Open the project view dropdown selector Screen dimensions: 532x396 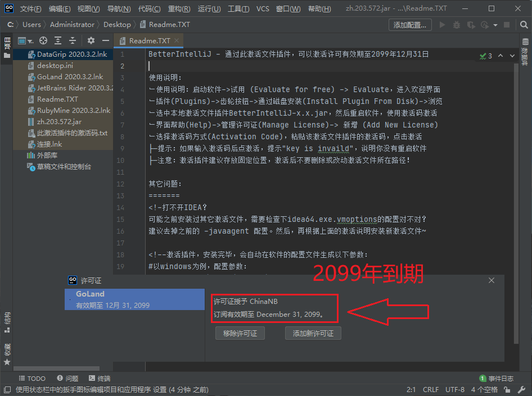pyautogui.click(x=25, y=41)
